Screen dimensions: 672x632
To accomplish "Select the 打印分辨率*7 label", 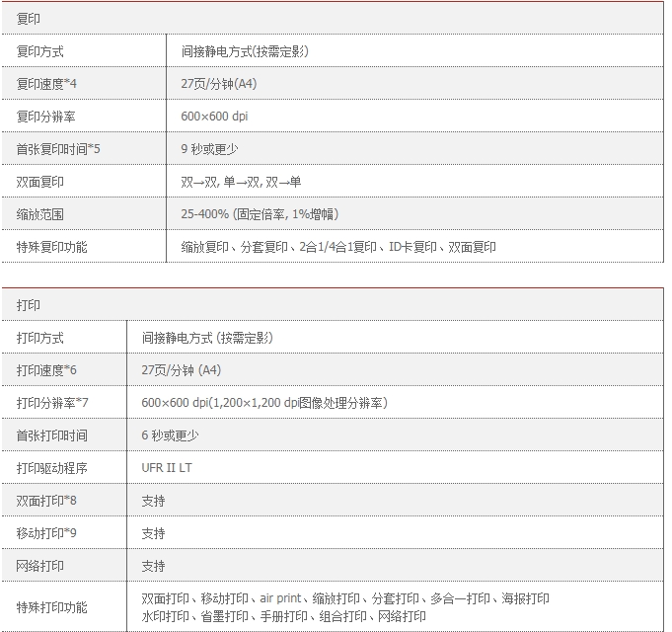I will [52, 403].
